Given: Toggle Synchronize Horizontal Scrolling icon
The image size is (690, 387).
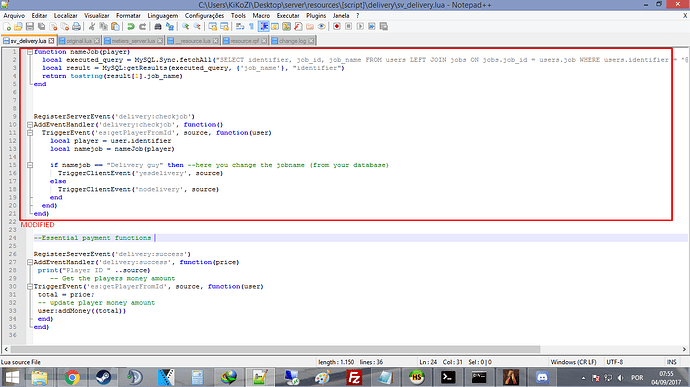Looking at the screenshot, I should (224, 26).
